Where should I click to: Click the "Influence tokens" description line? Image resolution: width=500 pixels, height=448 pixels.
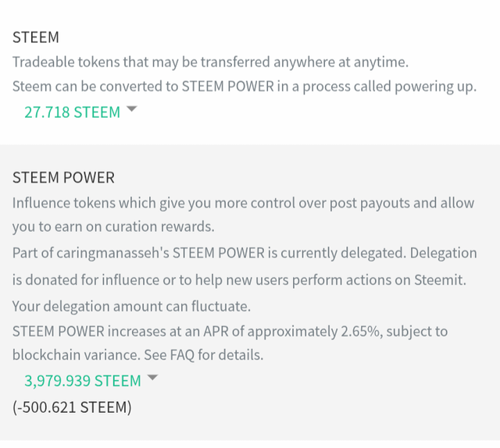[243, 203]
